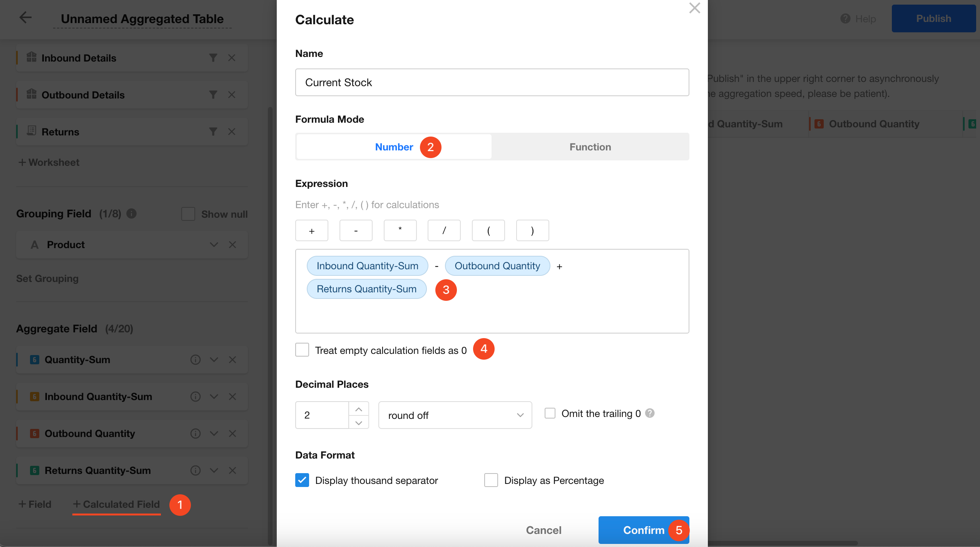Remove the Returns Quantity-Sum aggregate field
Viewport: 980px width, 547px height.
point(232,470)
